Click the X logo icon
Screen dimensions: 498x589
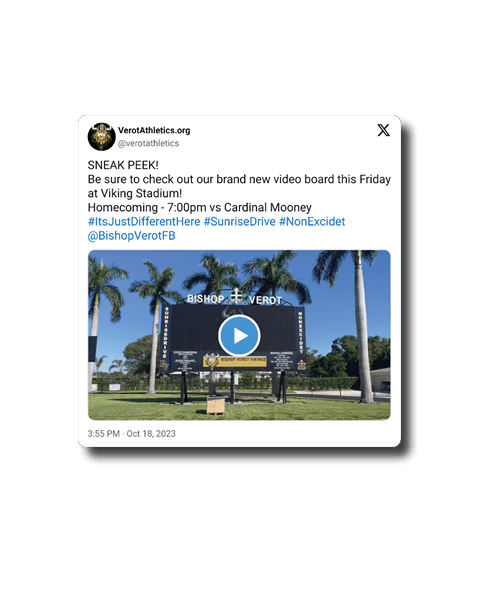coord(383,130)
